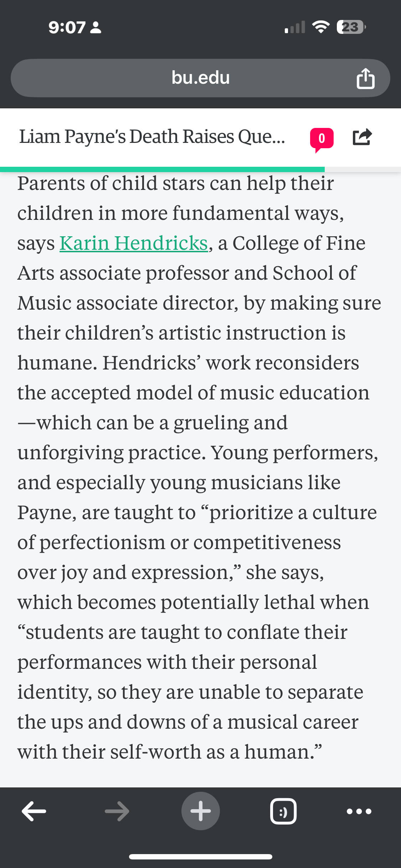Tap the profile silhouette icon beside clock

click(96, 27)
